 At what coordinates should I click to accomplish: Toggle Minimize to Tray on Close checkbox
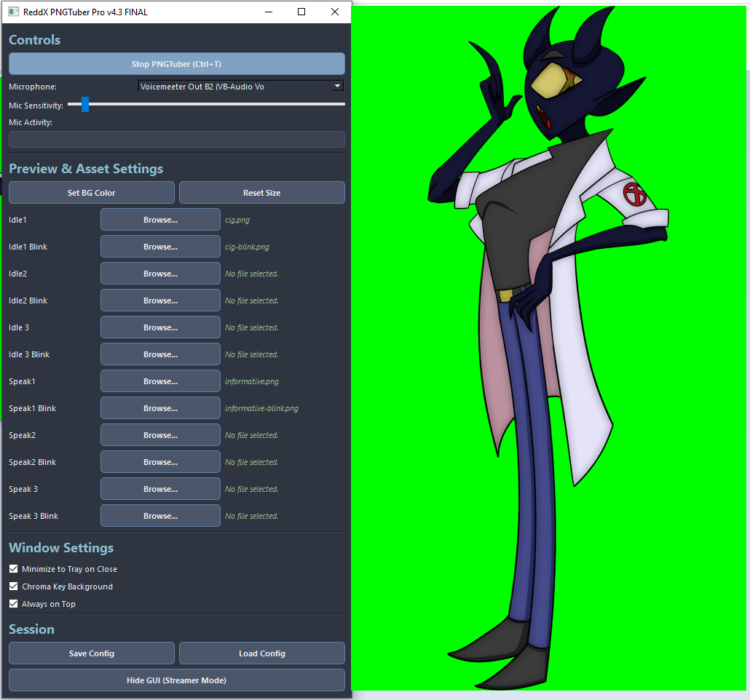[x=13, y=569]
